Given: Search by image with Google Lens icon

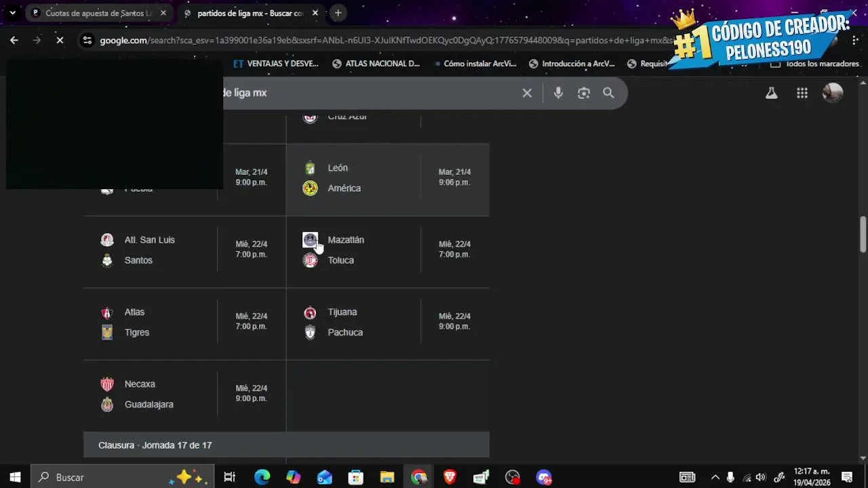Looking at the screenshot, I should pyautogui.click(x=584, y=93).
